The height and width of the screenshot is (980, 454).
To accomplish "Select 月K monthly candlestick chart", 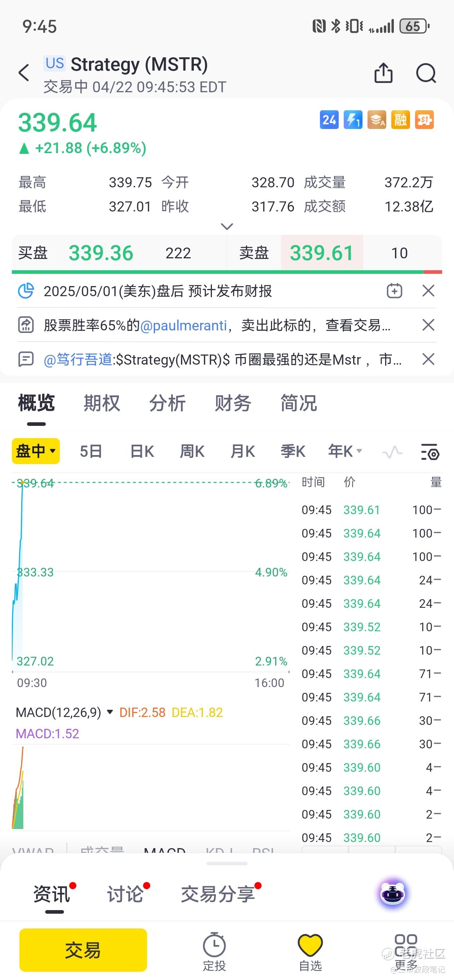I will point(243,451).
